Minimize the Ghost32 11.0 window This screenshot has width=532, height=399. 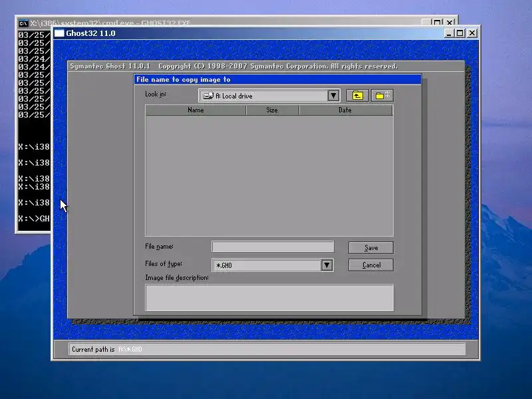[449, 33]
